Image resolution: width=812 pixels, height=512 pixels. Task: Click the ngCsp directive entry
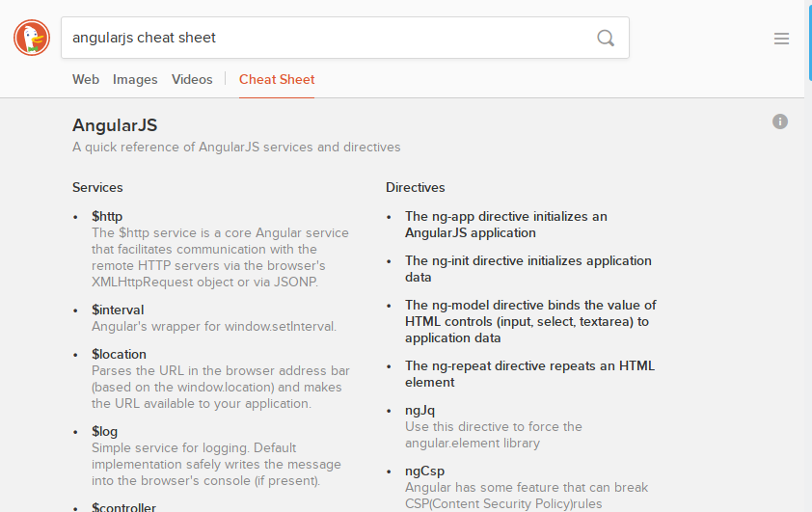pyautogui.click(x=423, y=472)
